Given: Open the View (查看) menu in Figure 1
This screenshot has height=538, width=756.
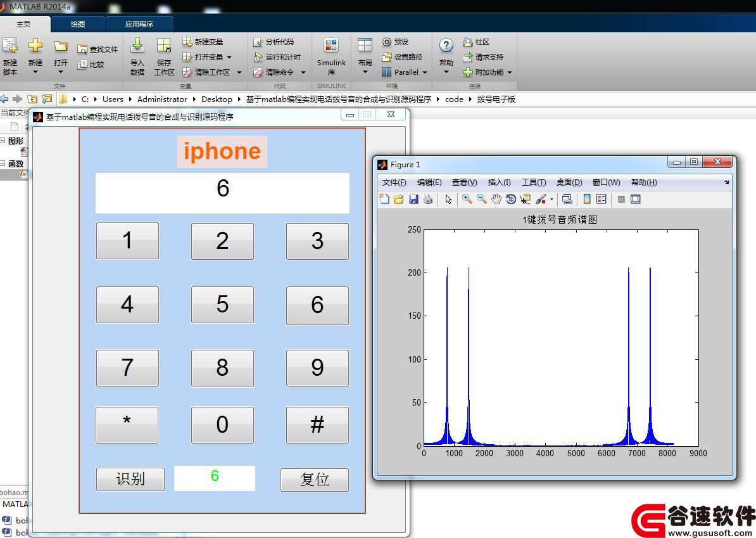Looking at the screenshot, I should [464, 183].
